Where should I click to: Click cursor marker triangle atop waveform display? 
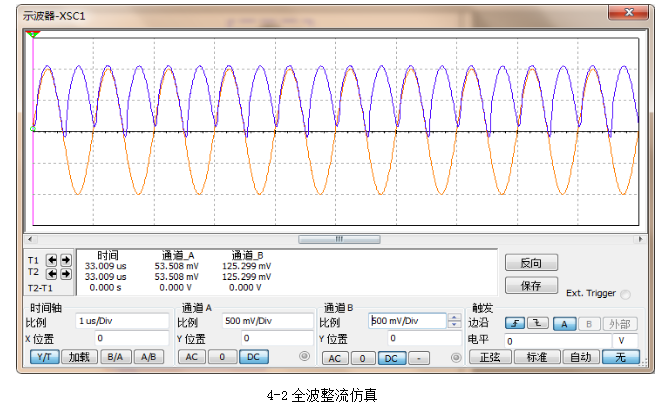[x=33, y=34]
